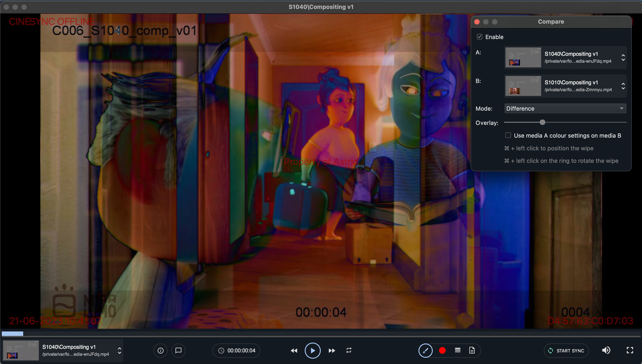Click the fast-forward button
Image resolution: width=642 pixels, height=364 pixels.
[x=332, y=350]
